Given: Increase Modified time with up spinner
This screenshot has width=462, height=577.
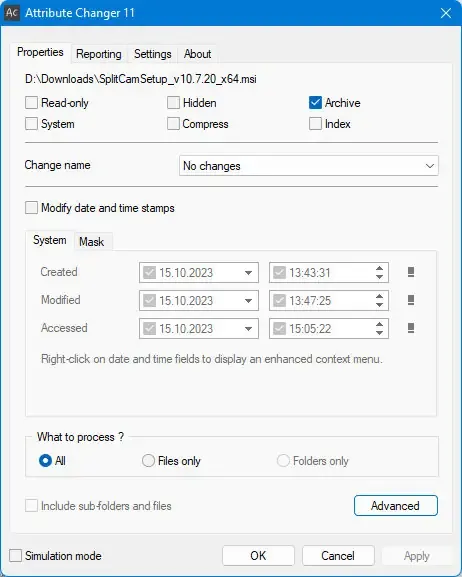Looking at the screenshot, I should pos(380,296).
